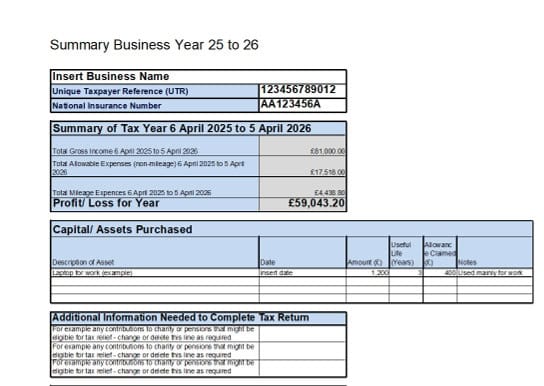
Task: Click the empty cell beside first charity contributions line
Action: pyautogui.click(x=303, y=333)
